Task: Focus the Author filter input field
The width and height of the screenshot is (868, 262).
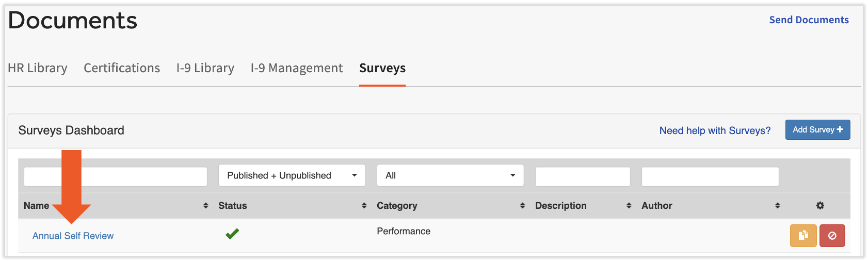Action: point(710,176)
